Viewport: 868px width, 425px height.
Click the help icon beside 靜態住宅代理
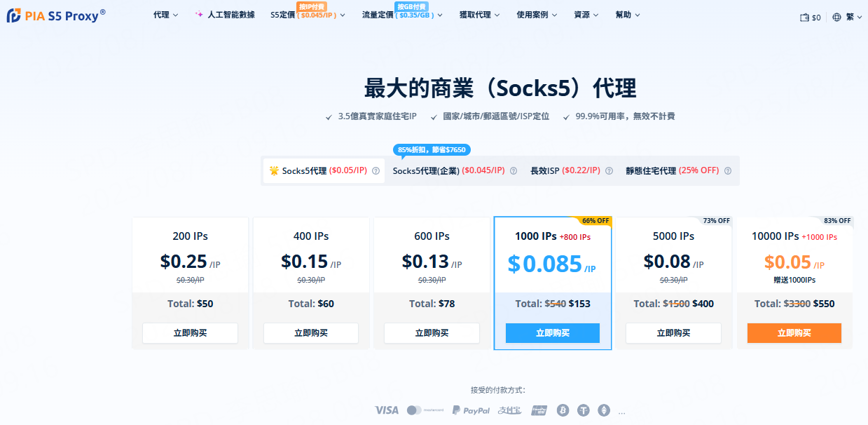(x=728, y=171)
